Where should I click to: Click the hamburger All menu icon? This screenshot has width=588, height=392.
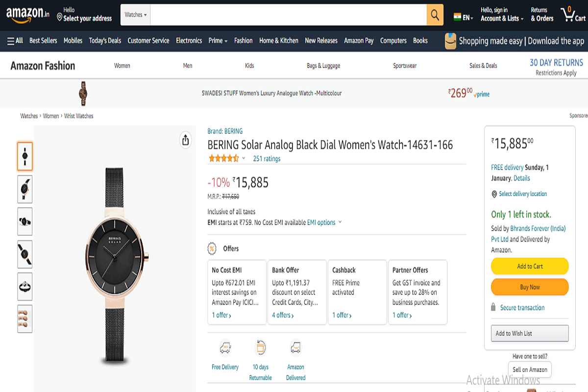(x=9, y=41)
